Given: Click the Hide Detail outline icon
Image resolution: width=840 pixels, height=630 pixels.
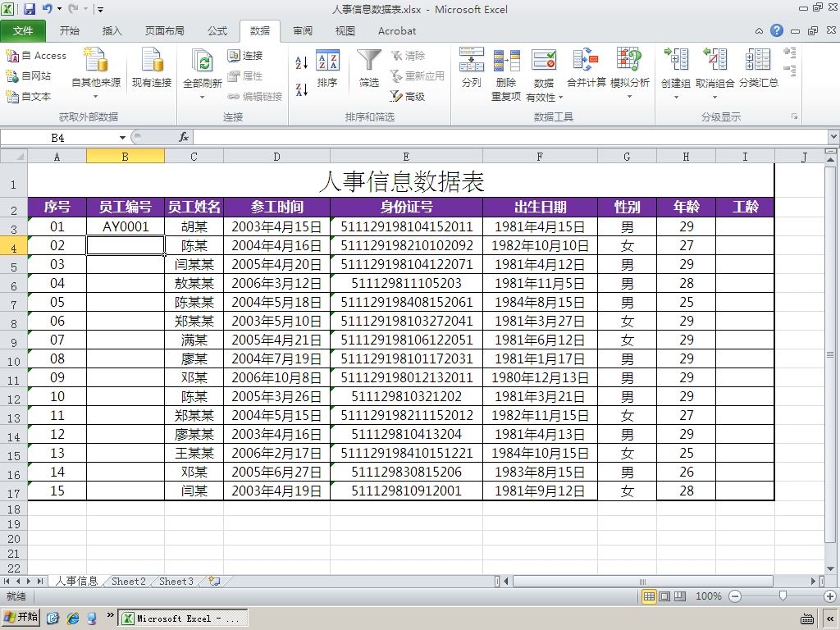Looking at the screenshot, I should [790, 71].
